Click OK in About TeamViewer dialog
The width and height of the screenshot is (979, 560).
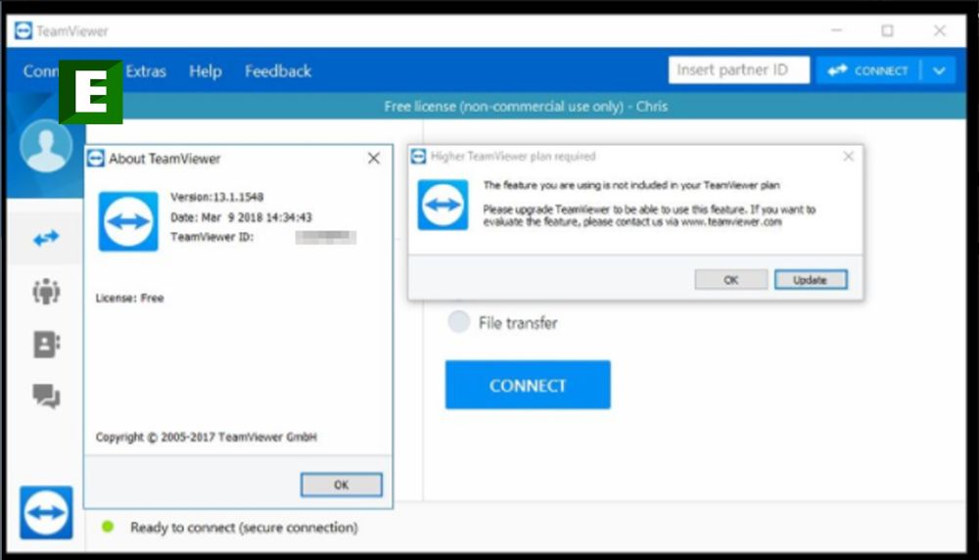[341, 485]
